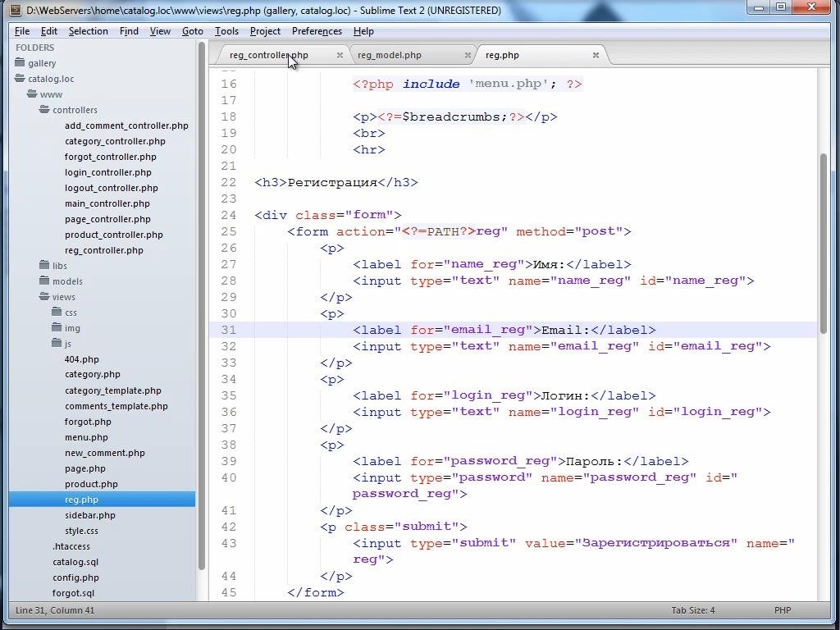Open reg_controller.php in sidebar tree
The height and width of the screenshot is (630, 840).
[104, 249]
